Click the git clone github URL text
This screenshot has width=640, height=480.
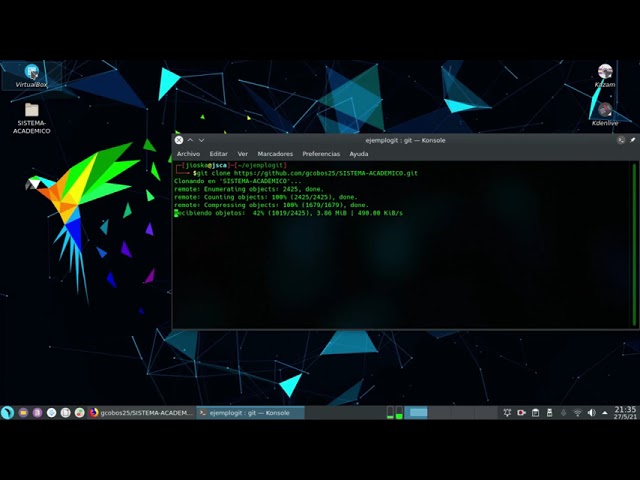[x=326, y=173]
